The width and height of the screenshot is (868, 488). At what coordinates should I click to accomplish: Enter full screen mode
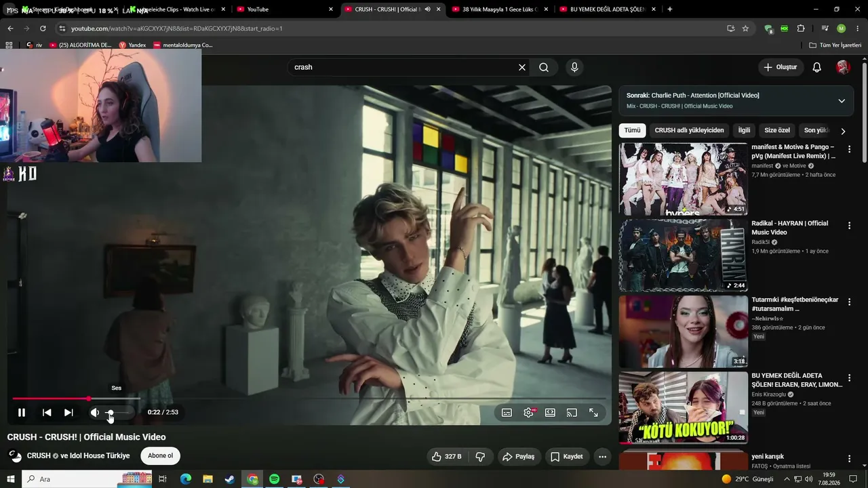pos(593,412)
